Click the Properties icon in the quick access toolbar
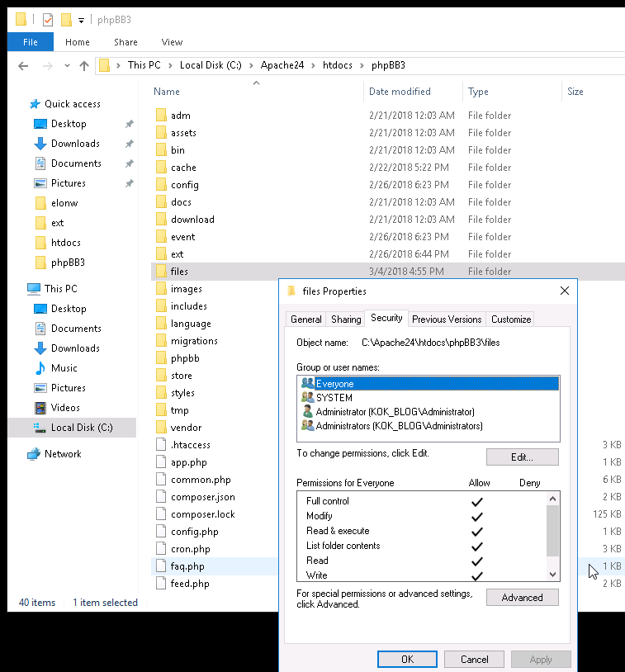Viewport: 625px width, 672px height. (48, 20)
